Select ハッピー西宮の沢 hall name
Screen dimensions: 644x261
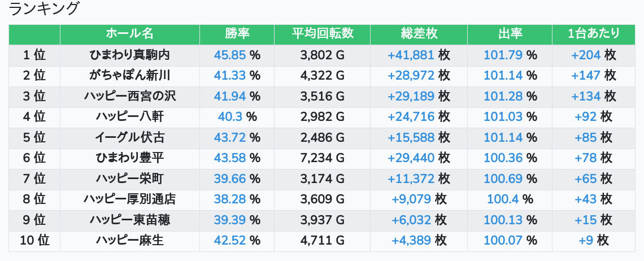pos(129,96)
